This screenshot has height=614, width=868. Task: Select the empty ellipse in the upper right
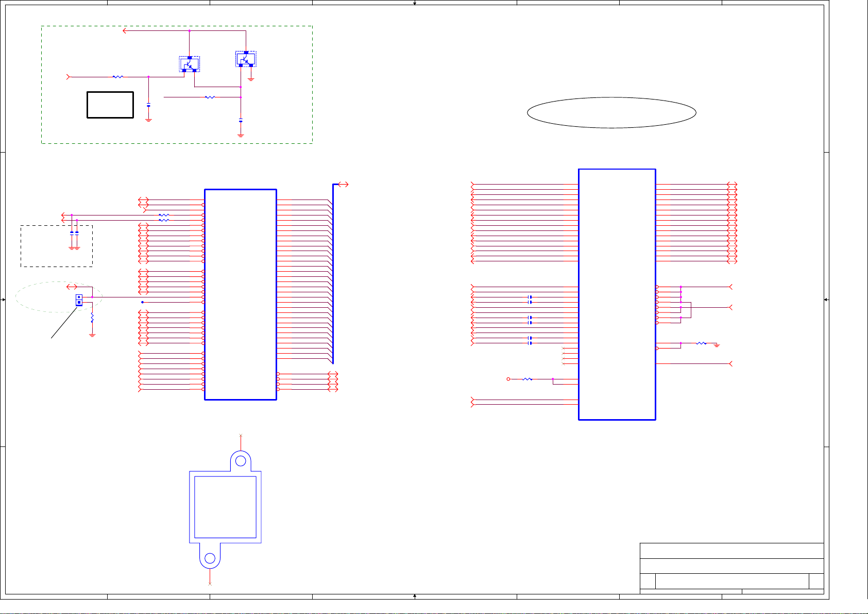click(x=611, y=112)
